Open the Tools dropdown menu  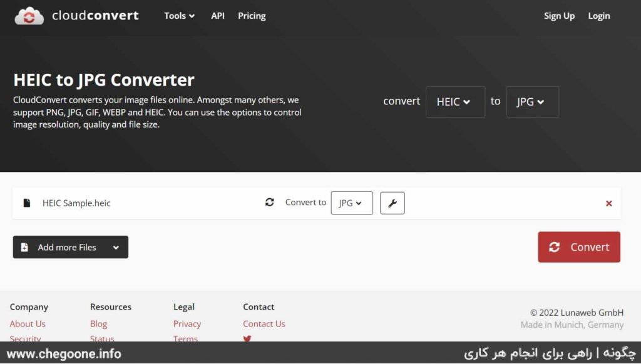[x=179, y=16]
